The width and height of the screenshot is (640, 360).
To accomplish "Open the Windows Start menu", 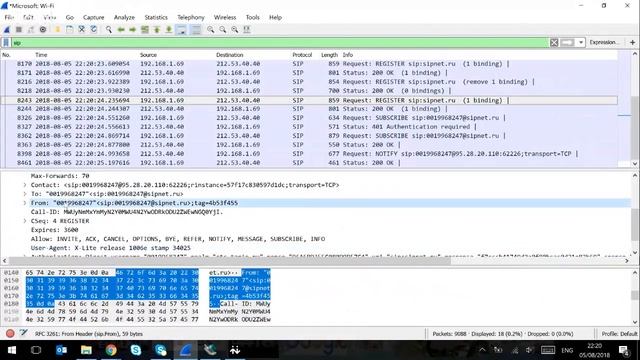I will point(12,350).
